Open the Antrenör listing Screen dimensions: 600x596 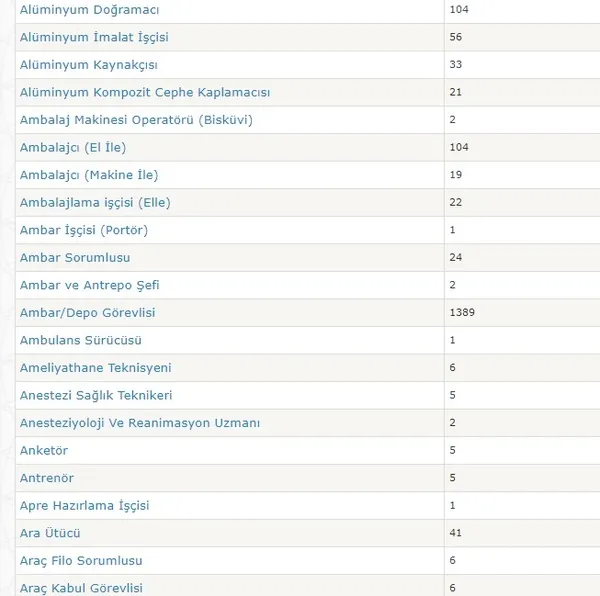point(47,478)
